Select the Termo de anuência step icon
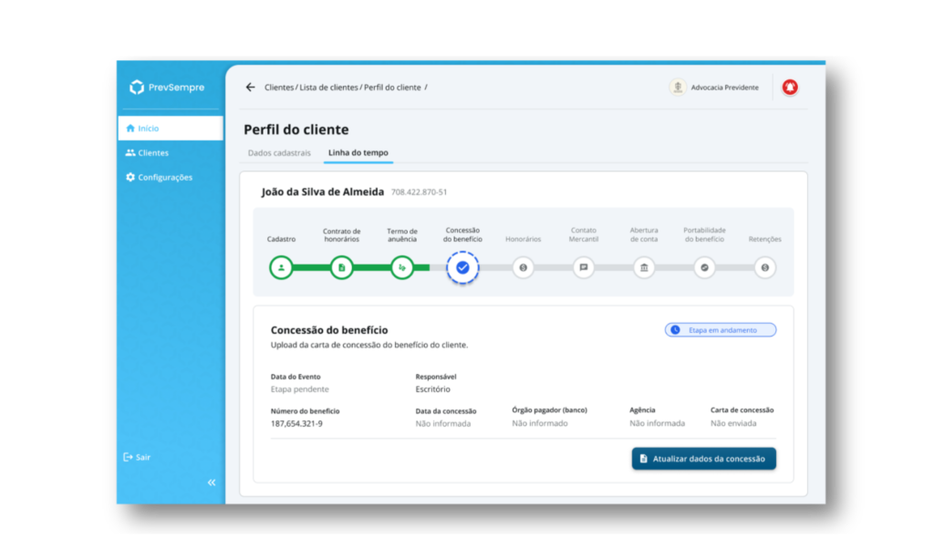The image size is (934, 560). point(402,268)
